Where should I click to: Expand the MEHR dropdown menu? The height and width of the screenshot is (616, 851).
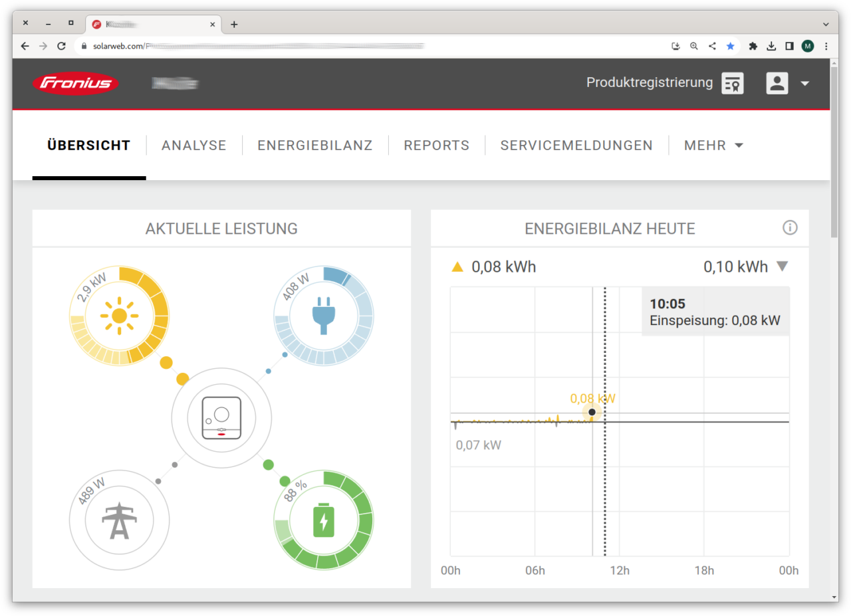(x=713, y=146)
